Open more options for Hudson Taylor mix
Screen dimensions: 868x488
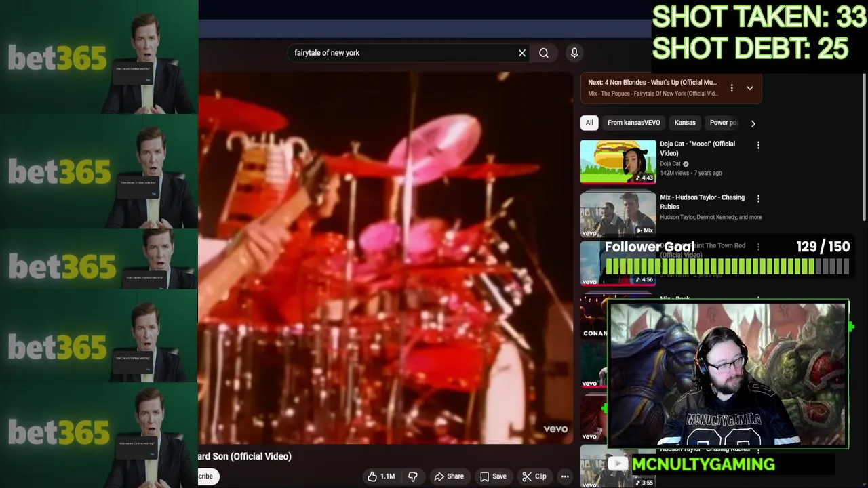point(758,199)
